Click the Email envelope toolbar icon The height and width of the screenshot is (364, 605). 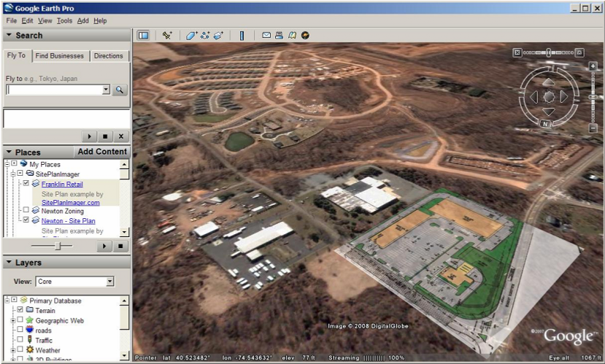point(266,35)
